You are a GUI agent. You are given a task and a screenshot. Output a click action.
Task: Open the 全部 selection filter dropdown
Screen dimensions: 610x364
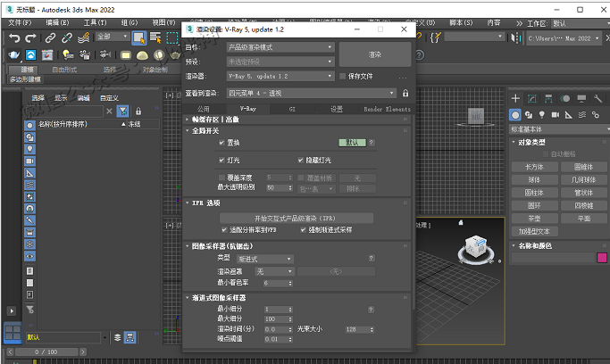[x=112, y=37]
